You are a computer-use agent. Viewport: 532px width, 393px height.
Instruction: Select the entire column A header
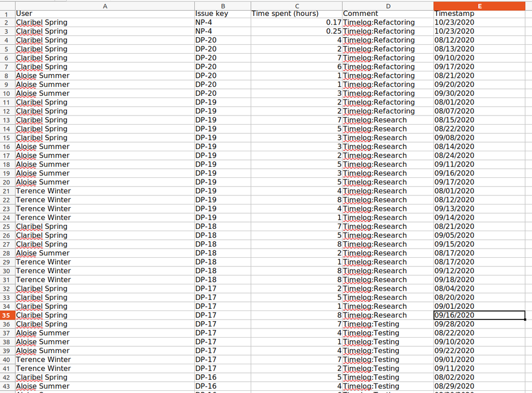coord(105,6)
